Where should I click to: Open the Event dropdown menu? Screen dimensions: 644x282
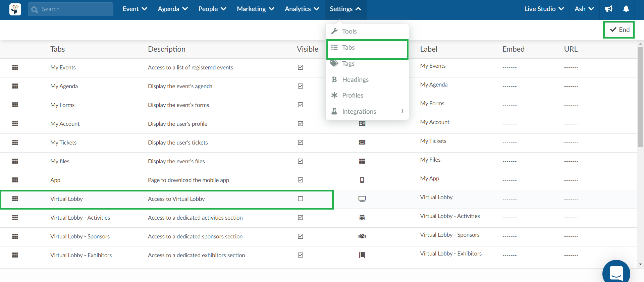pyautogui.click(x=135, y=9)
